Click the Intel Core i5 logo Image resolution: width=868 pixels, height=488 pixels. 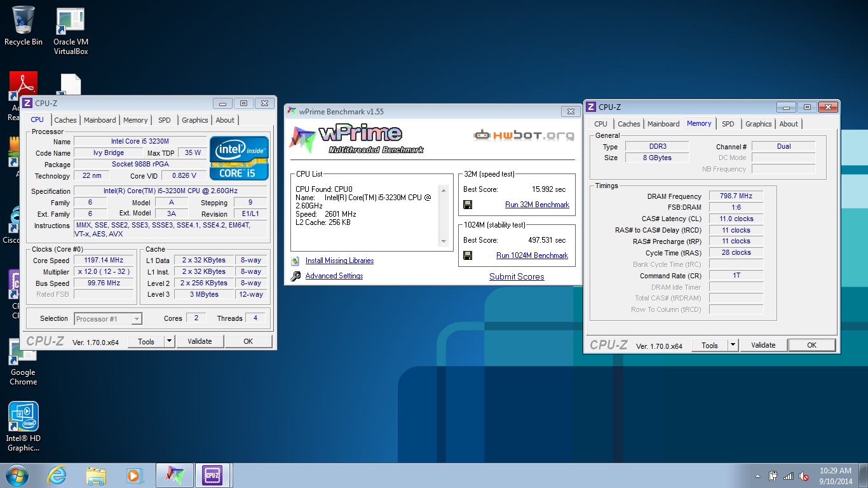click(x=239, y=158)
